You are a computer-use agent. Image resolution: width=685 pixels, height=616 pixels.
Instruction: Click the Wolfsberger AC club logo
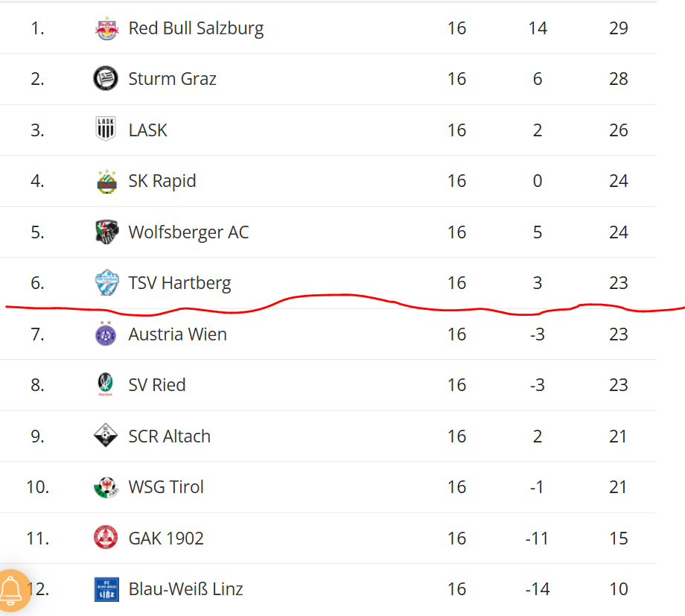(x=106, y=232)
